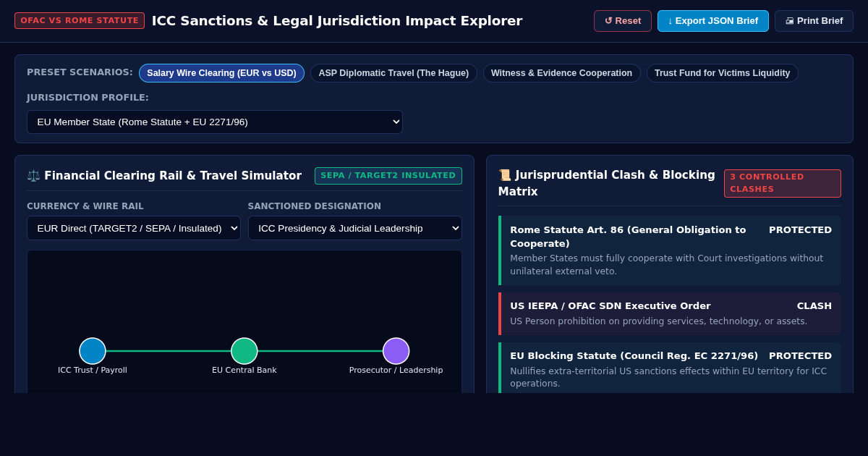Open the Currency & Wire Rail dropdown
Viewport: 868px width, 456px height.
coord(134,228)
